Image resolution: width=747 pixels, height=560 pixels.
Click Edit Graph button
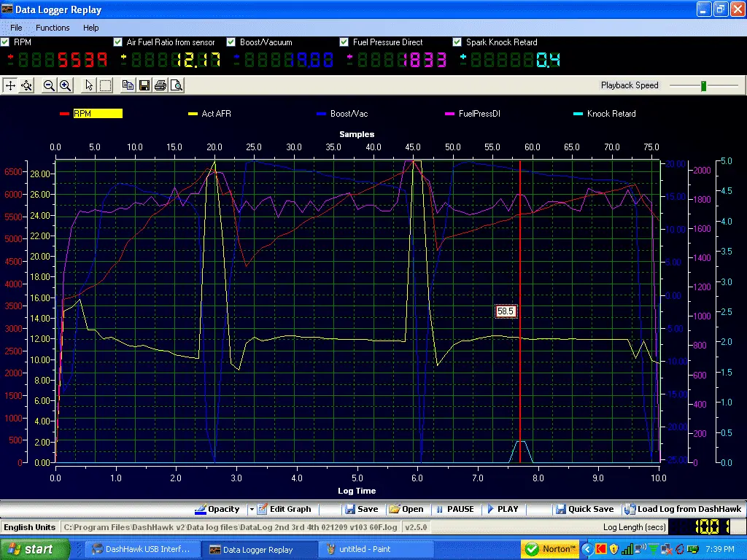click(x=284, y=509)
